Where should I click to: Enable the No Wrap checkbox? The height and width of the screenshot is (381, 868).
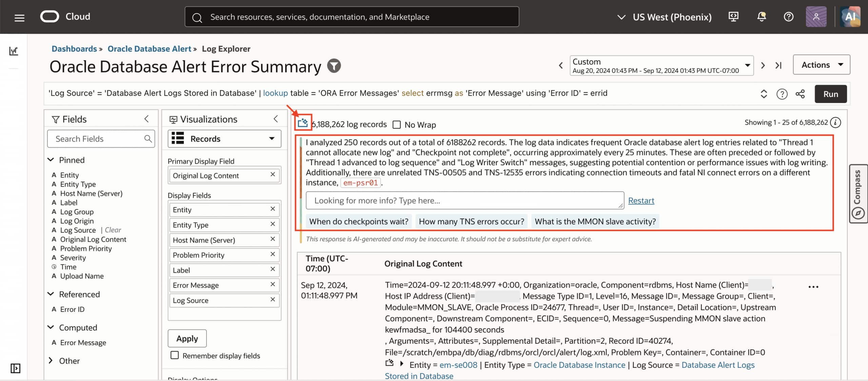click(x=396, y=125)
